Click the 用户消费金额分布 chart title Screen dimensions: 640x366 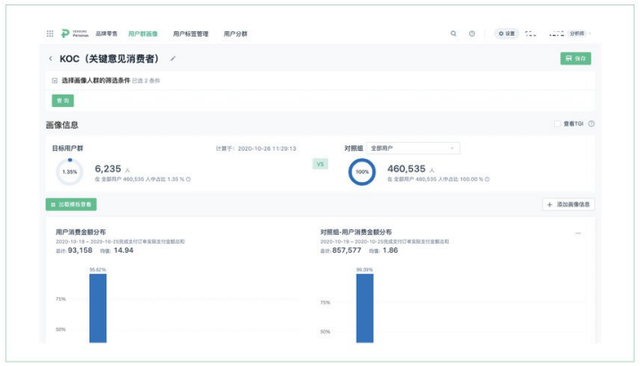click(x=81, y=232)
